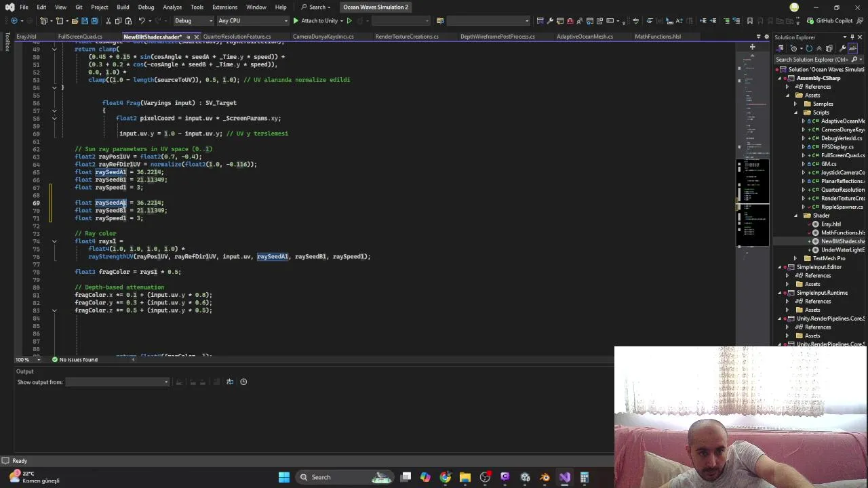Collapse code fold at line 57
The image size is (868, 488).
[x=54, y=110]
